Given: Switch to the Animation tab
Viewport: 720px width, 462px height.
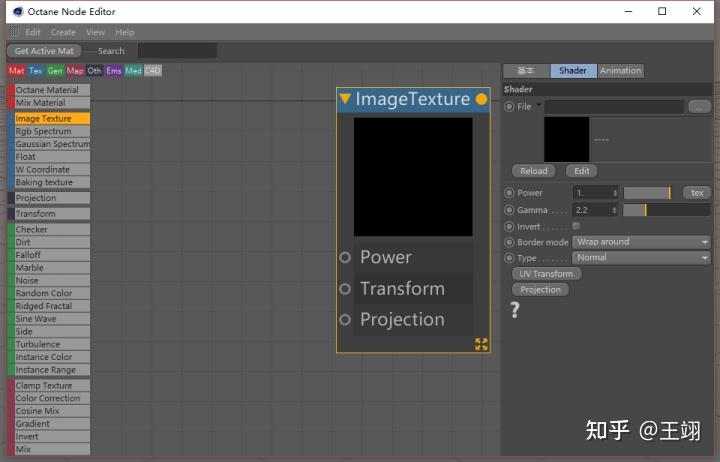Looking at the screenshot, I should 620,71.
